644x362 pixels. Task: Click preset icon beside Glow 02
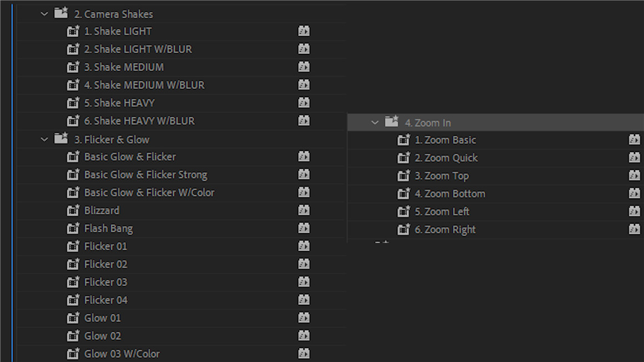(73, 336)
